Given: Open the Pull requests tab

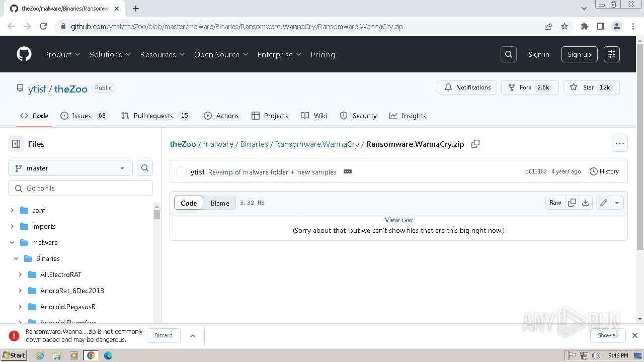Looking at the screenshot, I should point(155,116).
